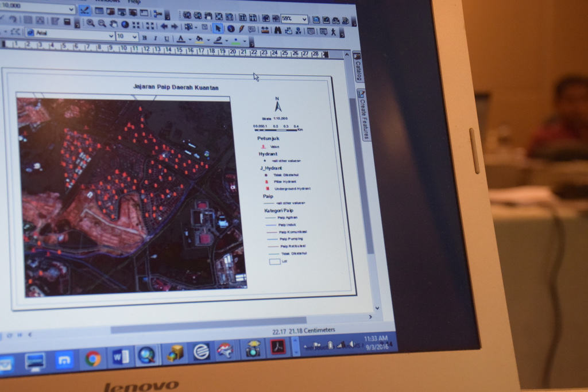Screen dimensions: 588x392
Task: Select the map title Jajaran Paip Daerah Kuantan
Action: pos(176,87)
